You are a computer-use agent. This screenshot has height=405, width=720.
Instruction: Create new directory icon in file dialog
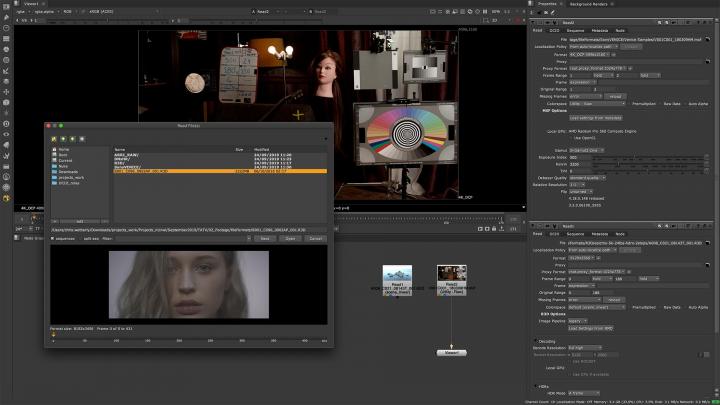click(82, 139)
